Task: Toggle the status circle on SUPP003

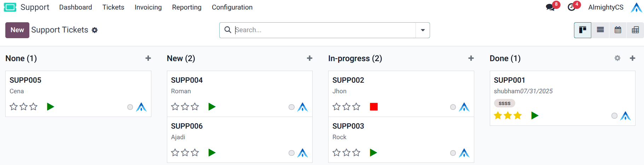Action: point(453,153)
